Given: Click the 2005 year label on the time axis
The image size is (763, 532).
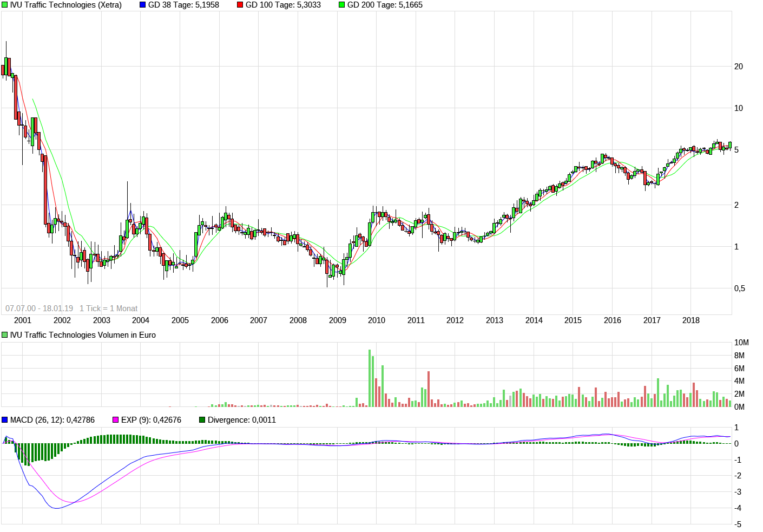Looking at the screenshot, I should 180,320.
